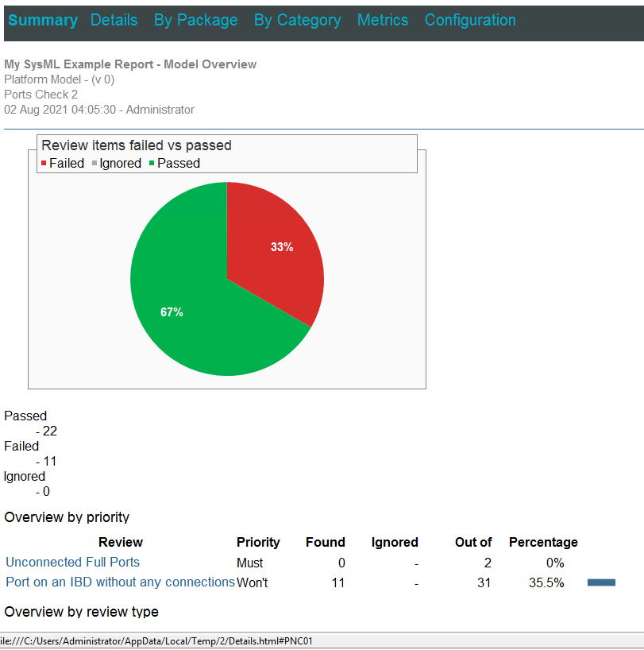This screenshot has height=650, width=644.
Task: Open the By Package tab
Action: [195, 20]
